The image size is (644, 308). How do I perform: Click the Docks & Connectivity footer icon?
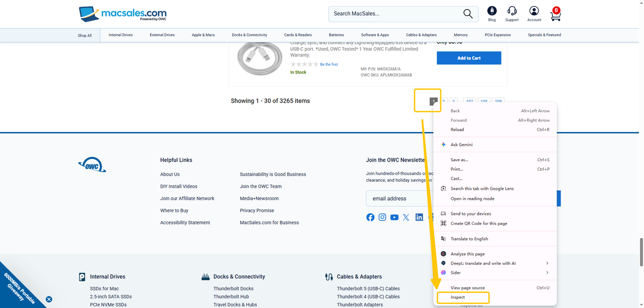pos(205,277)
